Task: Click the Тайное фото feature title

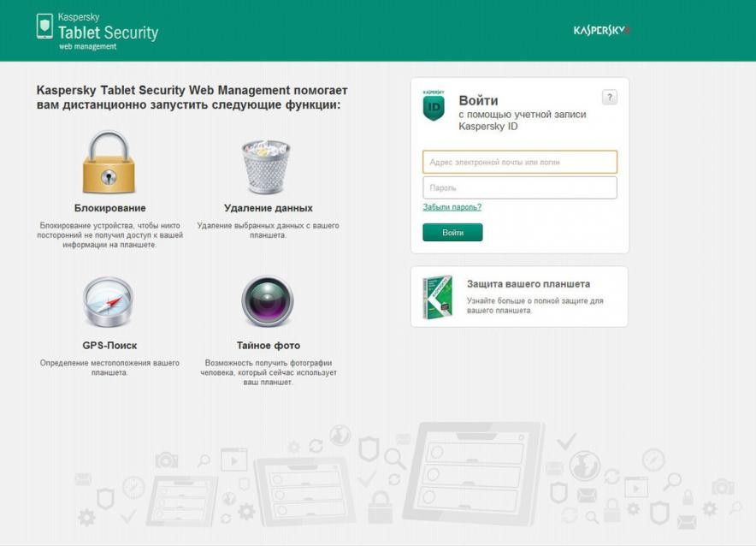Action: [x=268, y=346]
